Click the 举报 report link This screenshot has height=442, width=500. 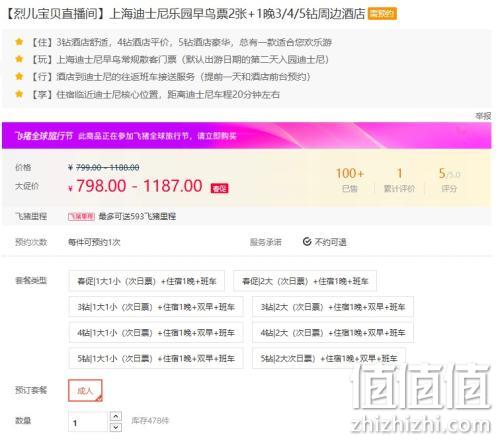click(x=483, y=116)
